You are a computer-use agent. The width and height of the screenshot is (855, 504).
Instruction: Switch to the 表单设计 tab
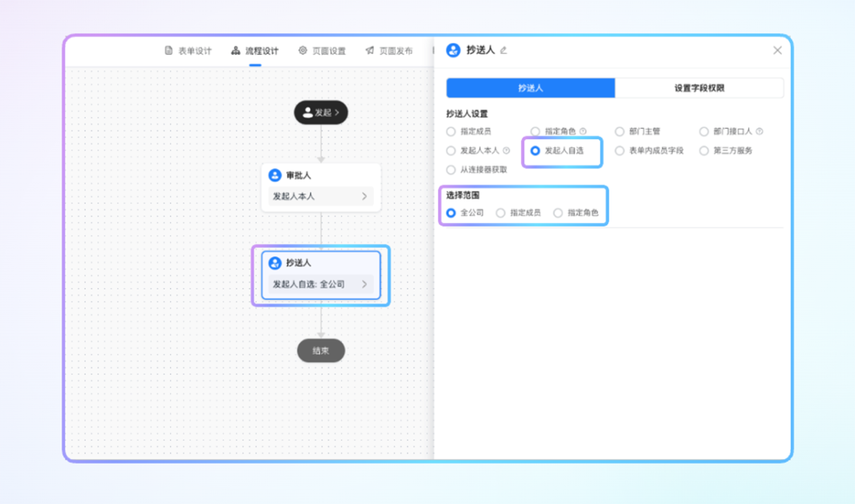click(188, 51)
